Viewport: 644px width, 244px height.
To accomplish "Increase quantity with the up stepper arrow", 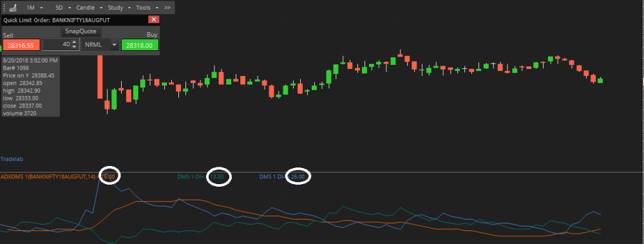I will click(x=74, y=42).
